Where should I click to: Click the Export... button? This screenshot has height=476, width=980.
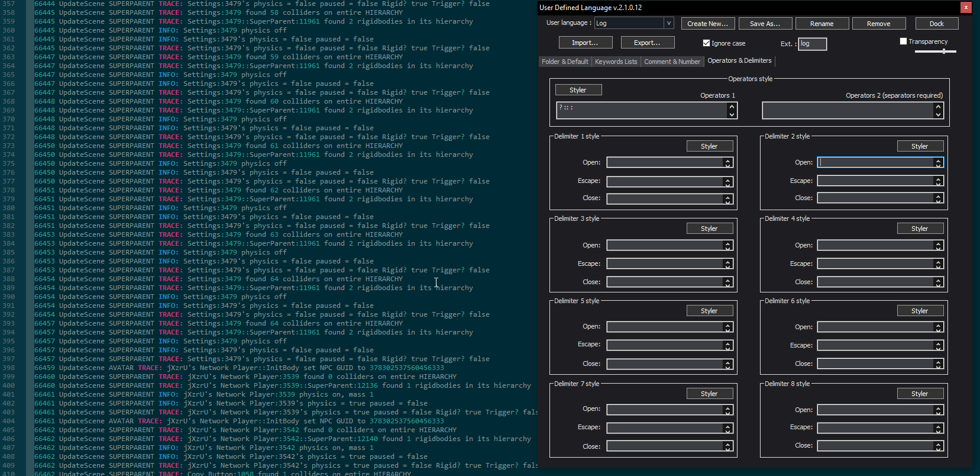[647, 43]
